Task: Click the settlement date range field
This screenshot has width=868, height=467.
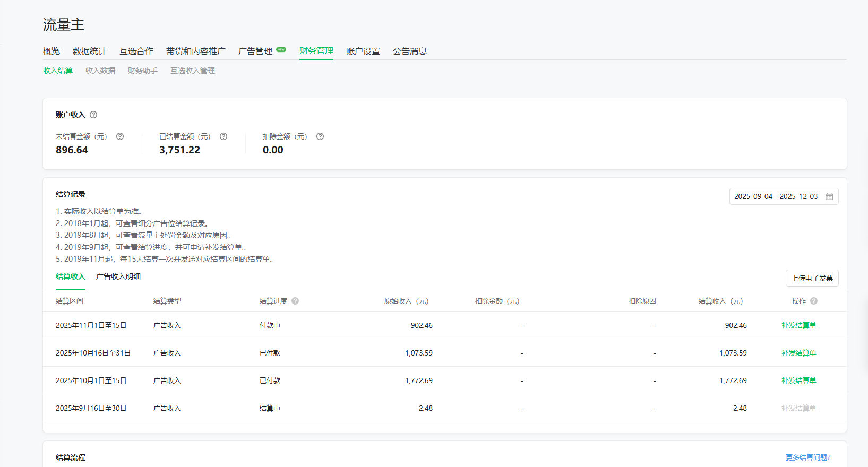Action: [776, 196]
